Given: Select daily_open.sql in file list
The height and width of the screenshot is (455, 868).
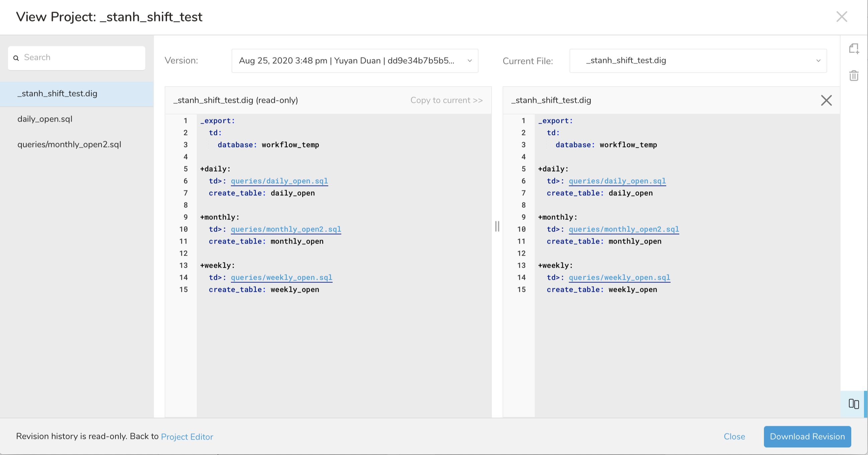Looking at the screenshot, I should coord(45,119).
